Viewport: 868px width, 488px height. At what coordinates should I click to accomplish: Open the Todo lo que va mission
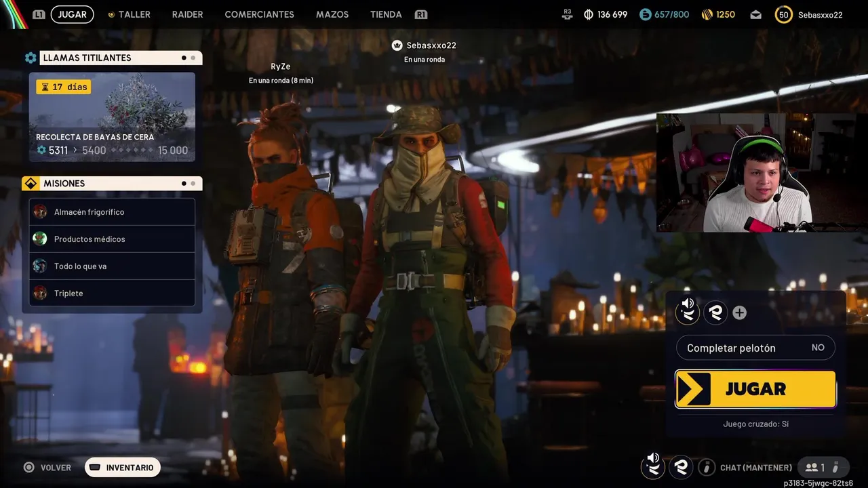click(112, 266)
